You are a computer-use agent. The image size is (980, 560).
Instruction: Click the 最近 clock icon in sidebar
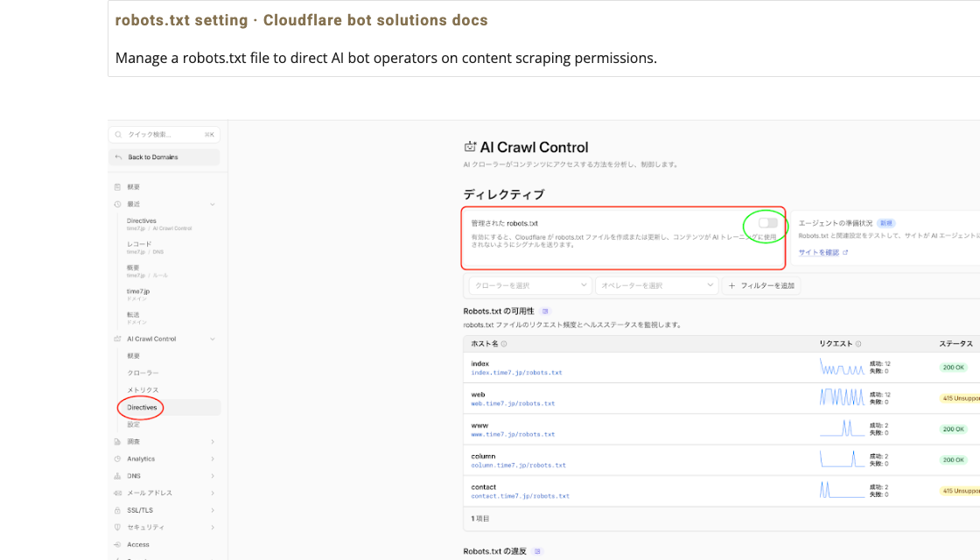117,205
